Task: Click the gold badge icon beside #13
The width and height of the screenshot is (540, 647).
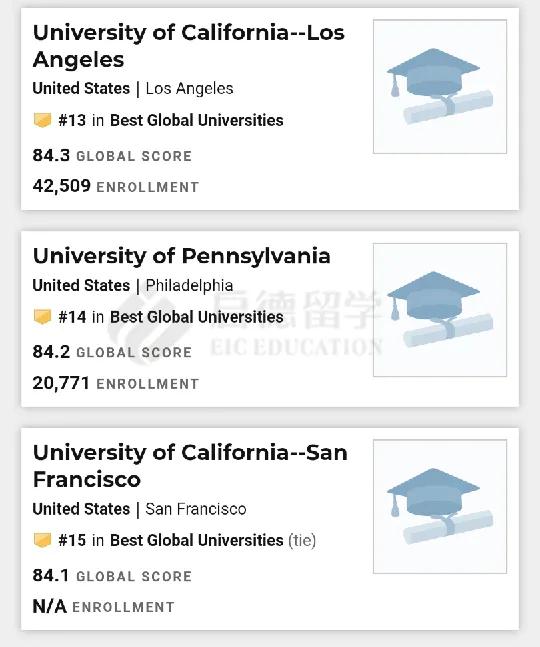Action: click(42, 120)
